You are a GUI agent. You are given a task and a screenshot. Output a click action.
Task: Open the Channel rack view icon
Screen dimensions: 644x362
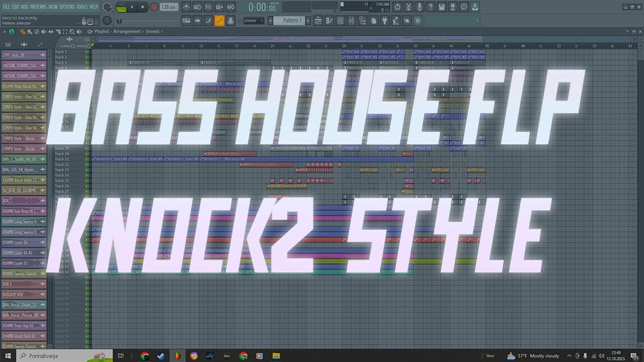tap(340, 21)
